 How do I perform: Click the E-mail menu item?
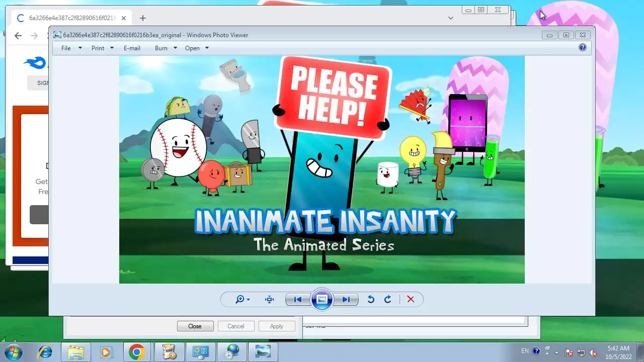point(132,48)
